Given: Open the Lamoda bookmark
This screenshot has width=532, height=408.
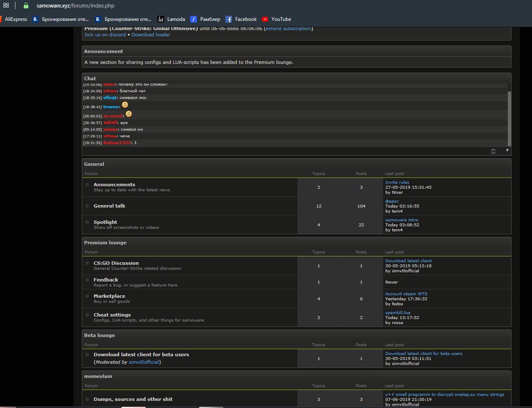Looking at the screenshot, I should pyautogui.click(x=171, y=19).
